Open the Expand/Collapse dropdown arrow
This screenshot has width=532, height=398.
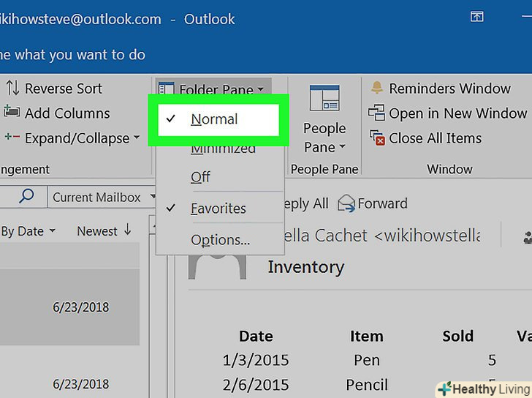137,138
